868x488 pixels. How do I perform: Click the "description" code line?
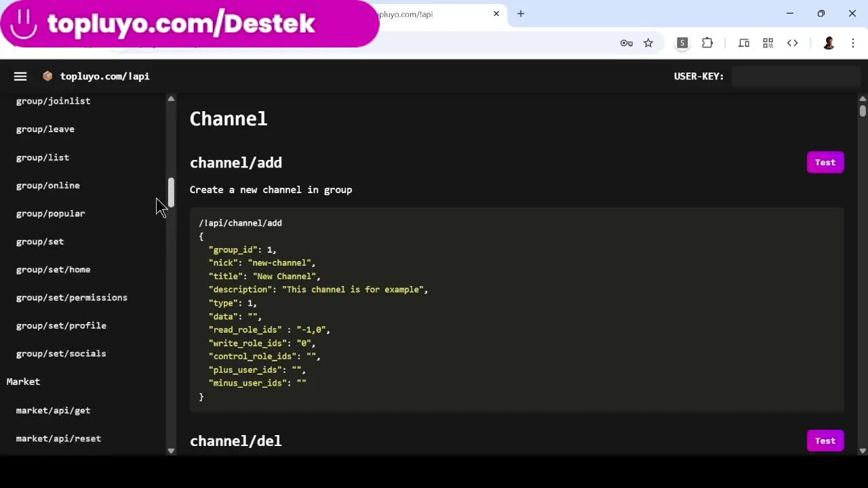(318, 289)
